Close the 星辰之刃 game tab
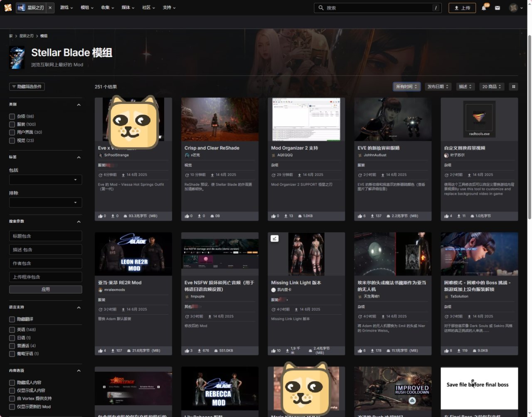 (50, 7)
